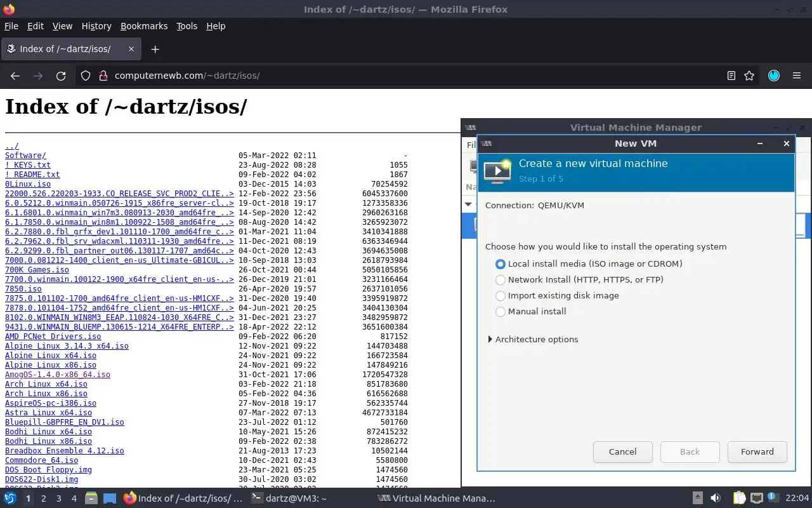Switch to Virtual Machine Manager taskbar entry
Viewport: 812px width, 508px height.
[x=436, y=498]
